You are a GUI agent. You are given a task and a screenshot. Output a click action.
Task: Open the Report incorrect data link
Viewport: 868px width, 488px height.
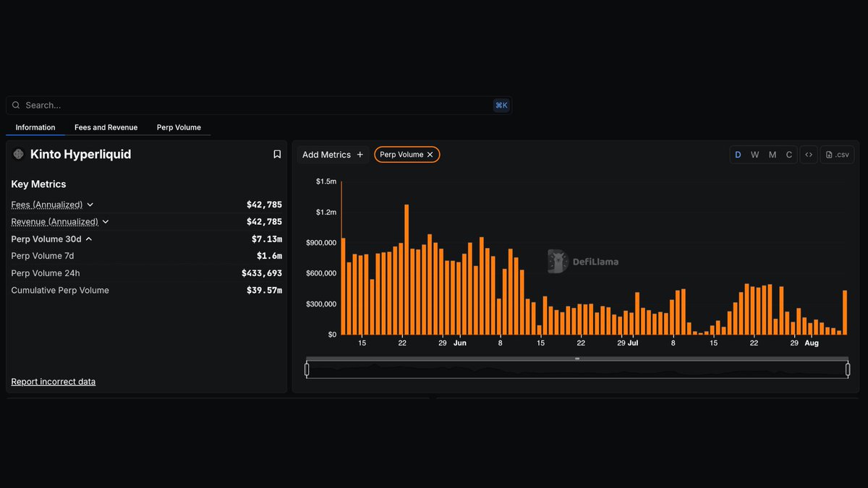[54, 382]
